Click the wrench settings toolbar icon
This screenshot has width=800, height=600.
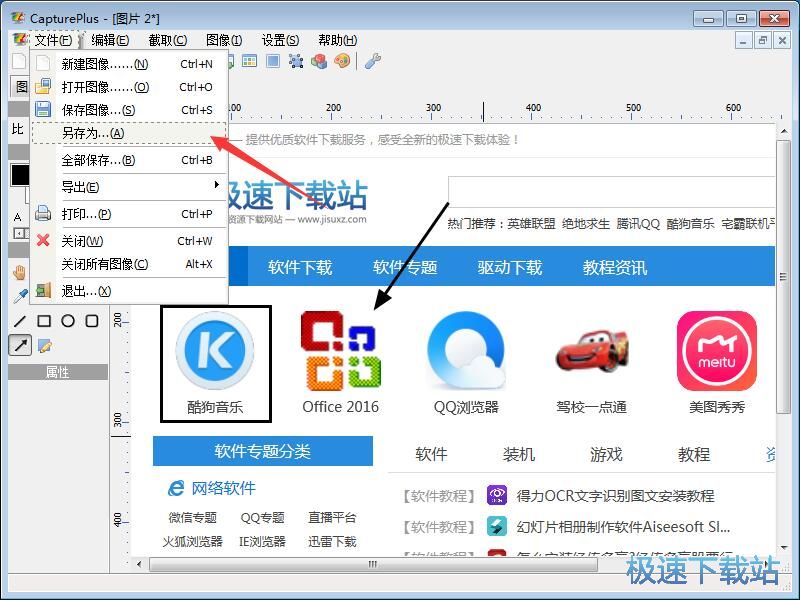coord(372,61)
